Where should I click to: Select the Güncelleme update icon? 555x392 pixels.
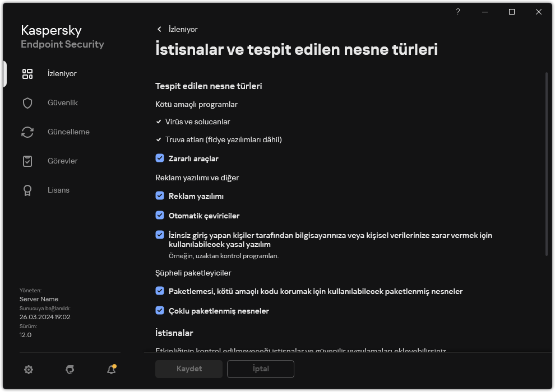[27, 132]
